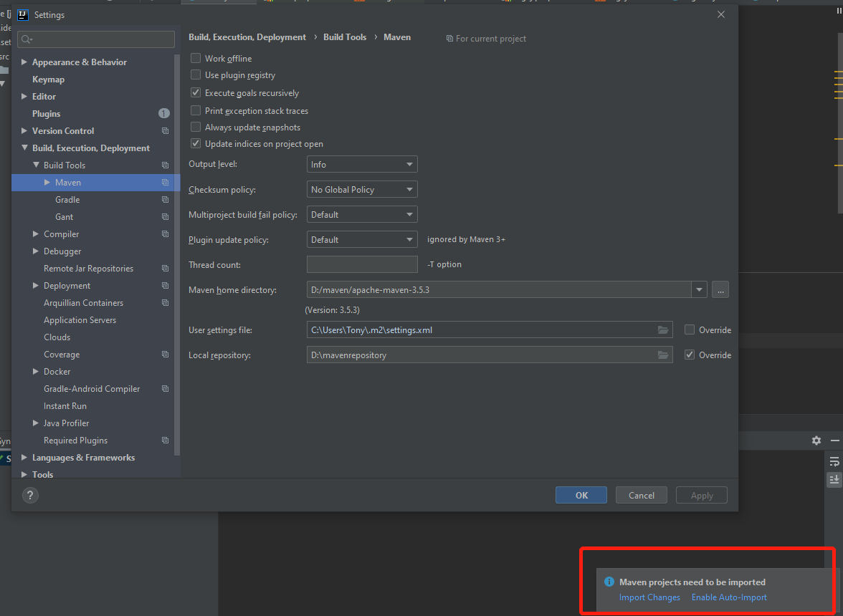The height and width of the screenshot is (616, 843).
Task: Expand the Java Profiler node
Action: click(36, 423)
